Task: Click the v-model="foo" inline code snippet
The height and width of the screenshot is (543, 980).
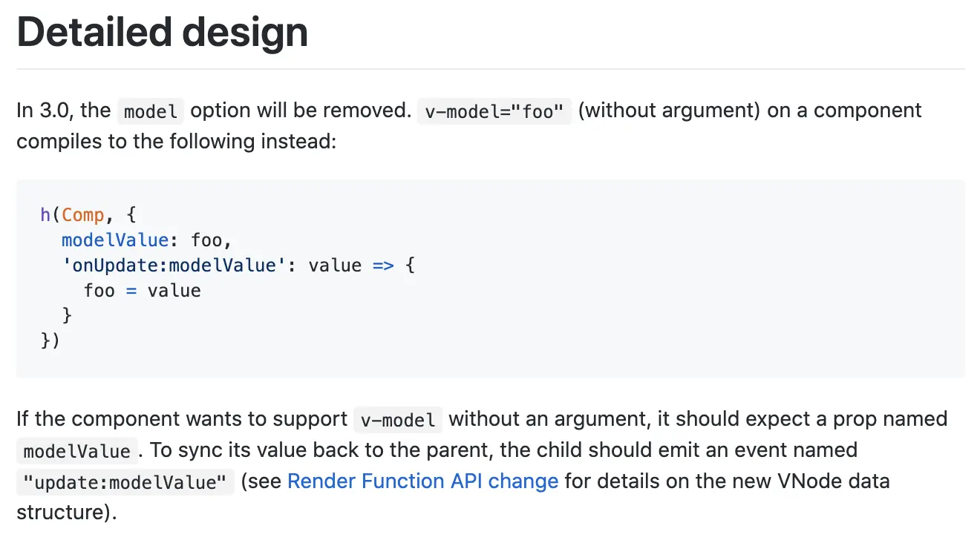Action: coord(494,111)
